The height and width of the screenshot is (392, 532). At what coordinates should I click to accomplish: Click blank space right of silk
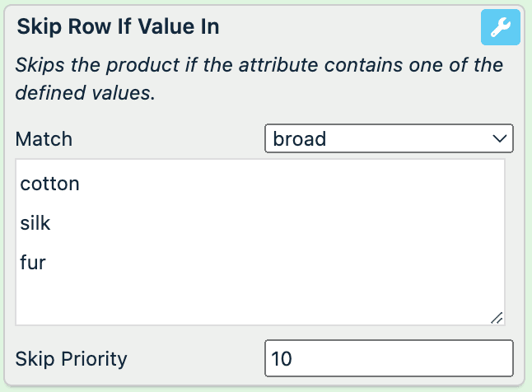288,223
